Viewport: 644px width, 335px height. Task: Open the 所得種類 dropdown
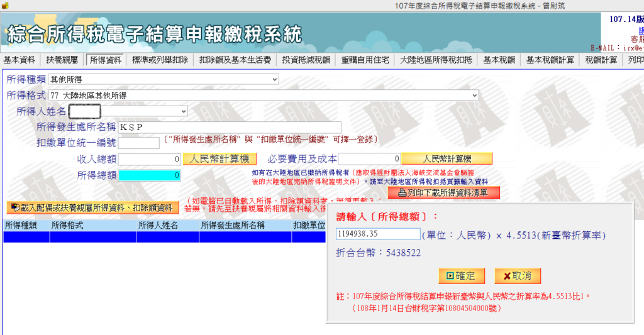(275, 80)
